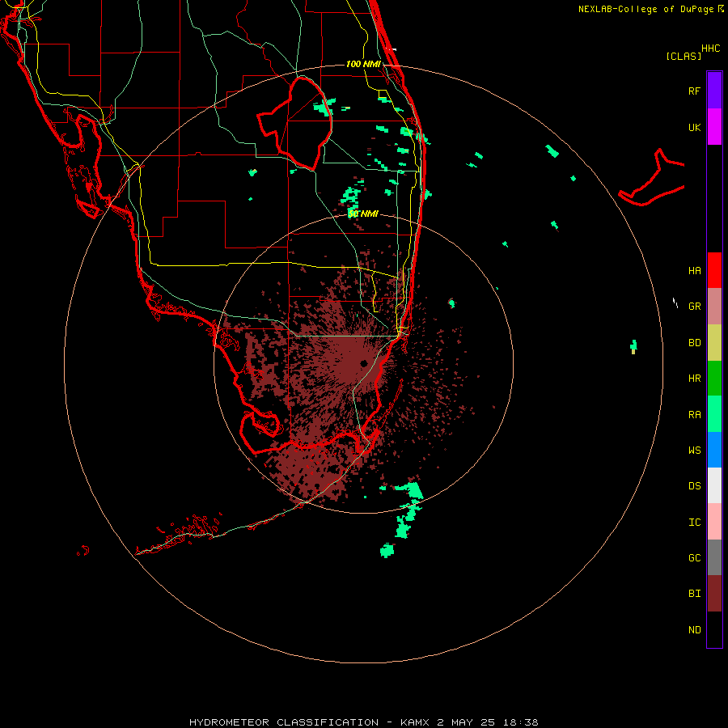Viewport: 728px width, 728px height.
Task: Click the IC pink legend swatch
Action: tap(714, 522)
